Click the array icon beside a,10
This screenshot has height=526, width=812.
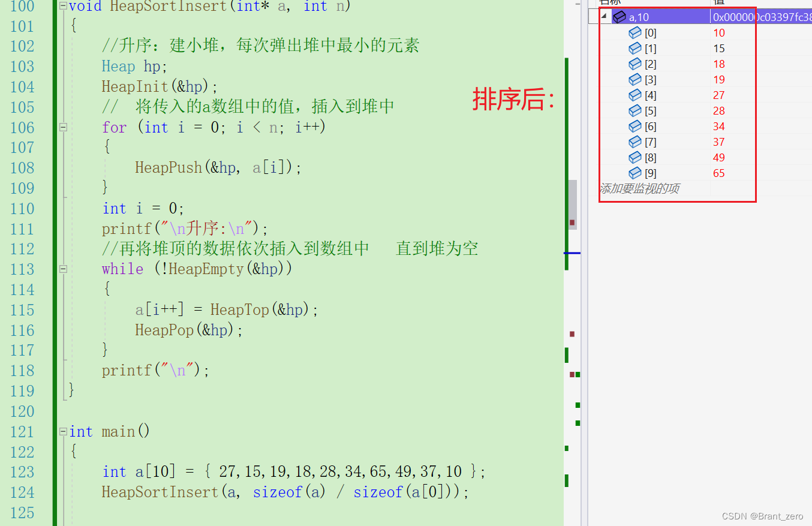point(619,17)
